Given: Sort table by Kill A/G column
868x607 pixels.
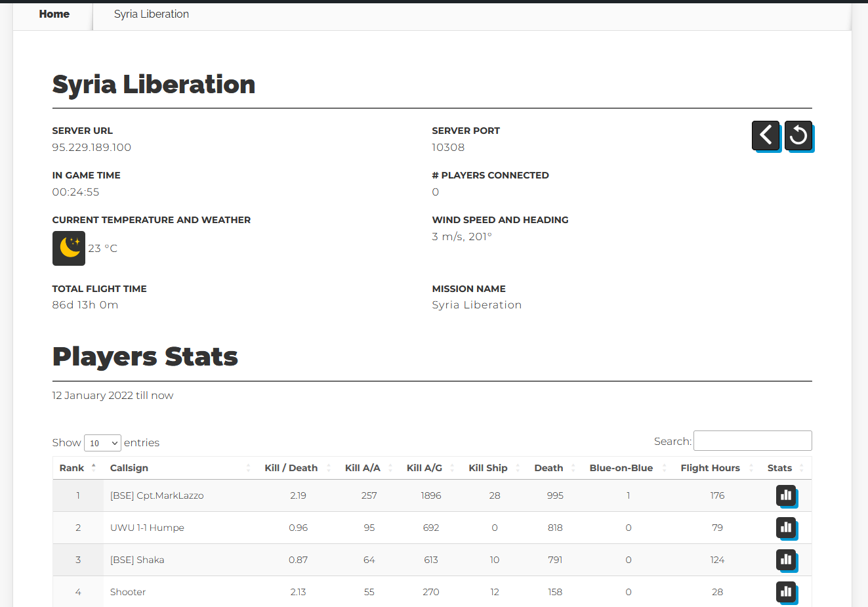Looking at the screenshot, I should pyautogui.click(x=431, y=468).
